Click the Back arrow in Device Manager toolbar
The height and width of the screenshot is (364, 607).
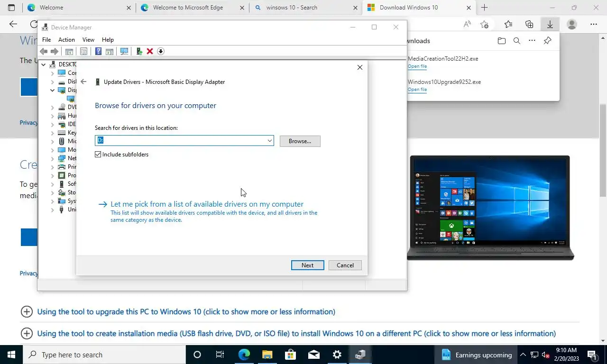pyautogui.click(x=44, y=51)
